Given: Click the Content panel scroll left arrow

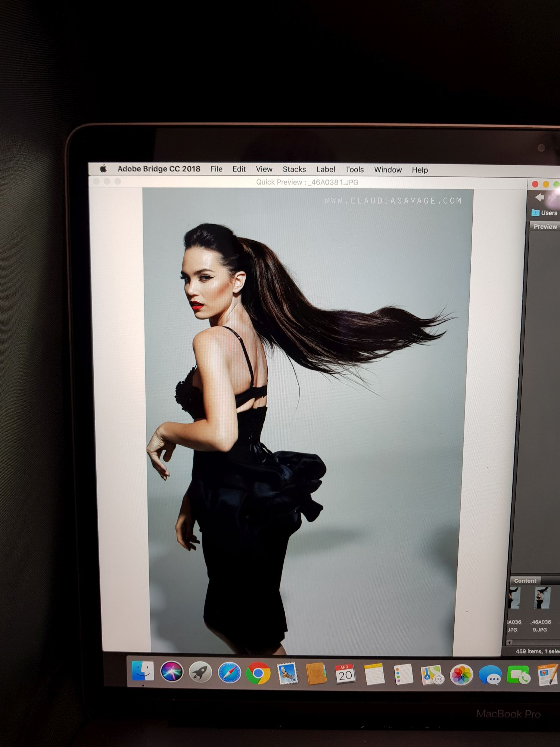Looking at the screenshot, I should 508,642.
